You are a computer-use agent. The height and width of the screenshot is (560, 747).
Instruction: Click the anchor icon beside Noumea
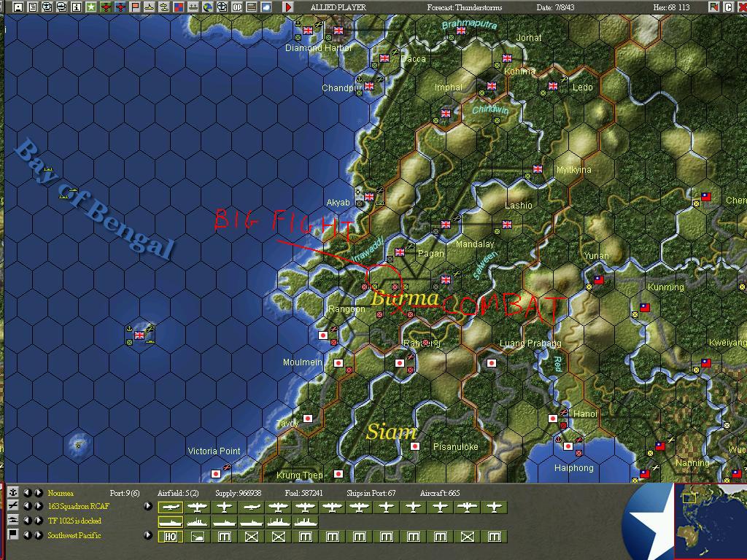pos(13,492)
